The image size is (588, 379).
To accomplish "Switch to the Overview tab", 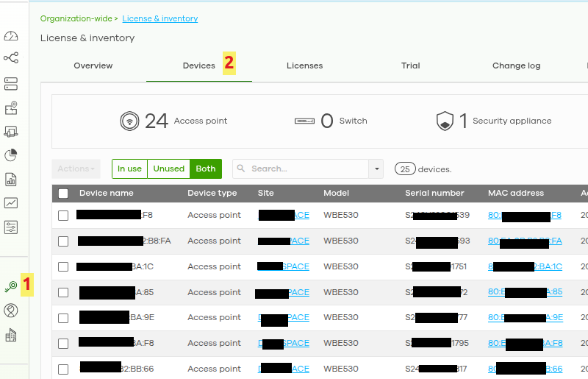I will [93, 65].
